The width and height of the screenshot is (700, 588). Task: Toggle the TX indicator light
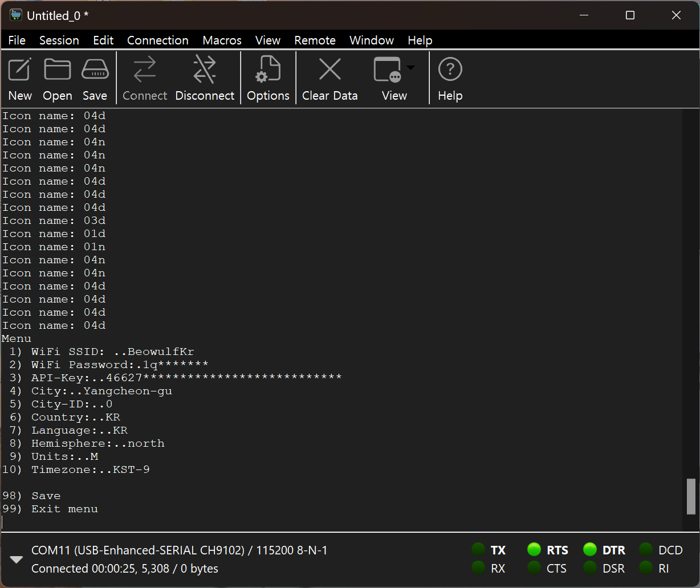[x=478, y=550]
